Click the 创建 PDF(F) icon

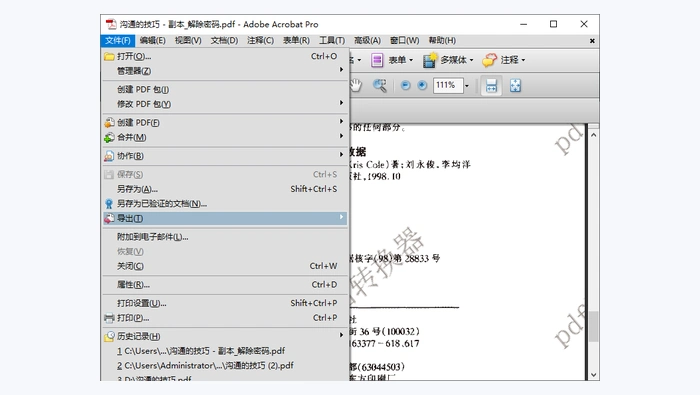tap(109, 122)
